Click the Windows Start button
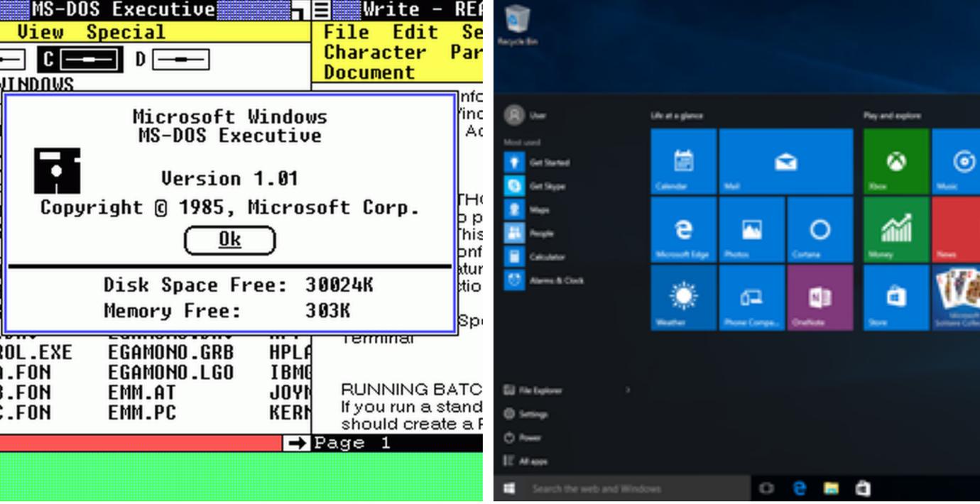Screen dimensions: 980x504 509,488
